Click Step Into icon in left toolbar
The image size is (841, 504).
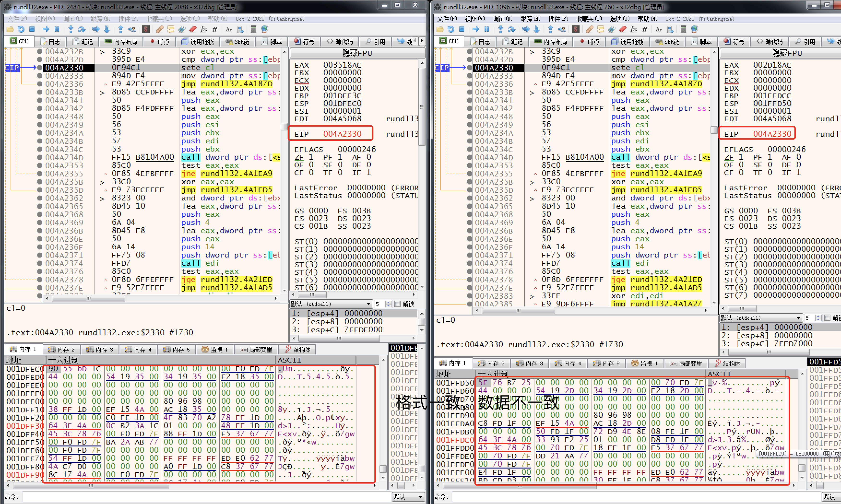tap(70, 29)
